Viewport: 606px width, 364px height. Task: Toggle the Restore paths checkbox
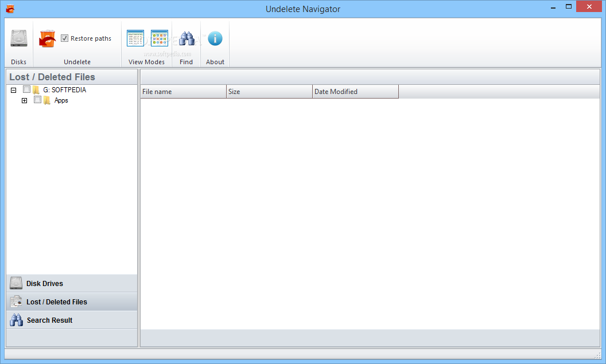tap(64, 38)
